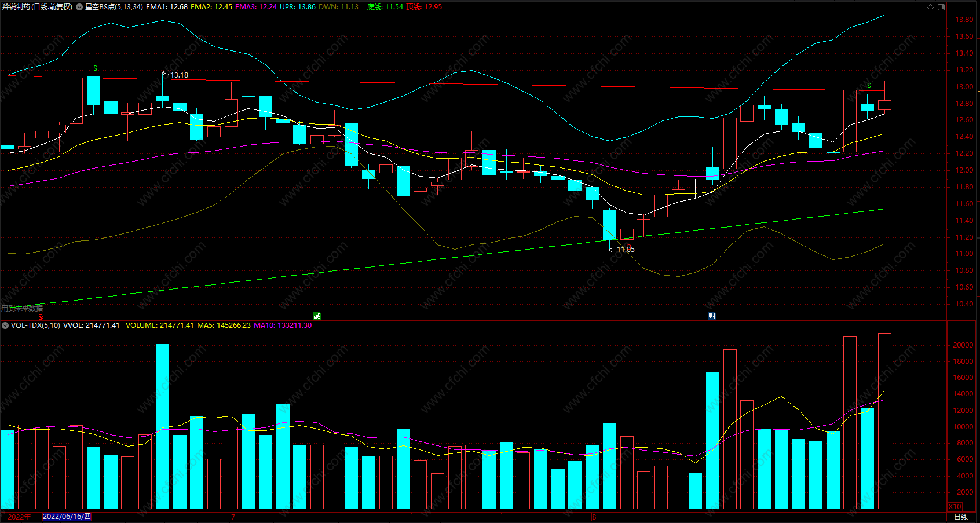The image size is (980, 523).
Task: Click the 13.18 high price annotation
Action: click(179, 75)
